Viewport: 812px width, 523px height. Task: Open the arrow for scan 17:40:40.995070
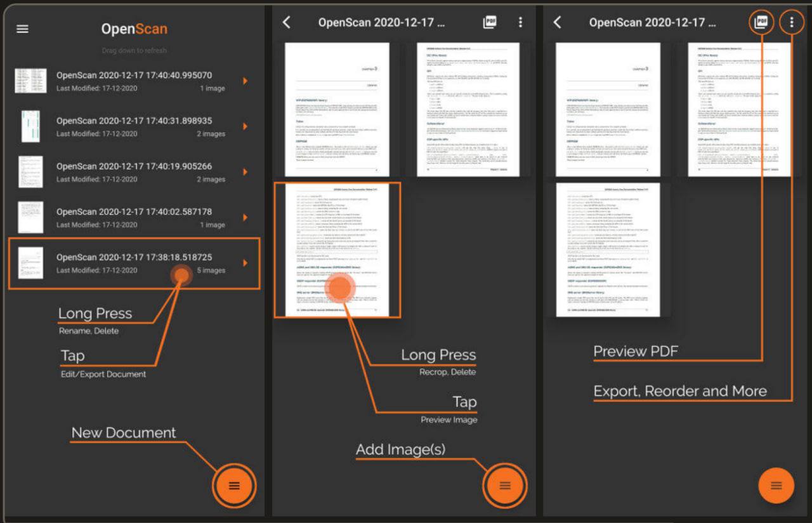245,81
